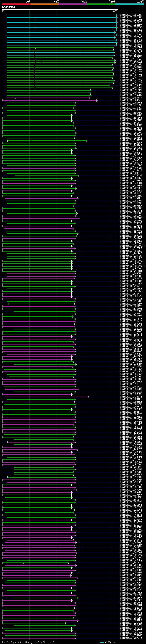This screenshot has width=146, height=644.
Task: Select label UniRef100_C4CIN6
Action: (x=131, y=120)
